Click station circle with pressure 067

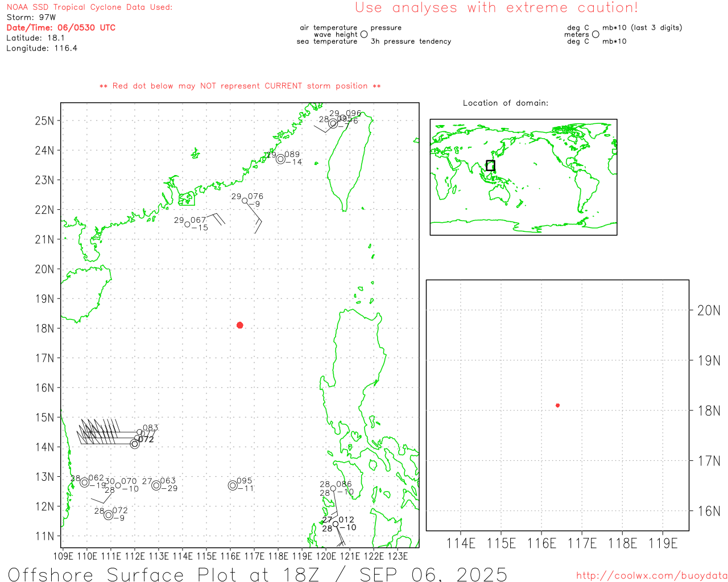click(x=188, y=225)
